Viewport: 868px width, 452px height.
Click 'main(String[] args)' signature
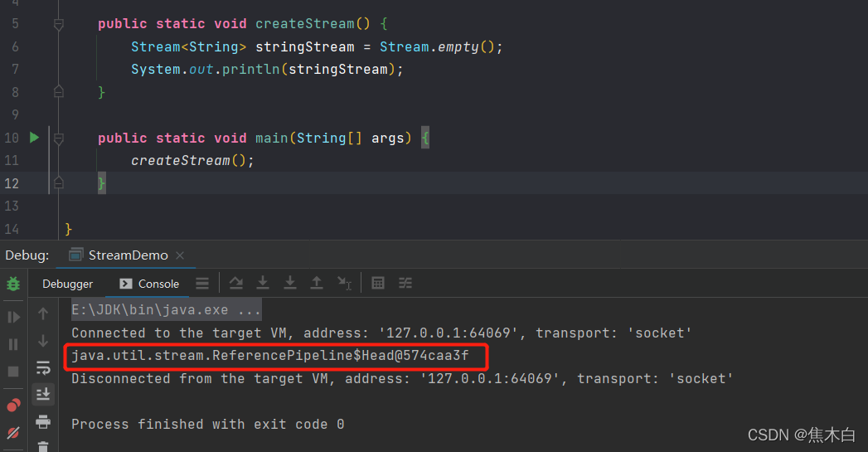[333, 138]
